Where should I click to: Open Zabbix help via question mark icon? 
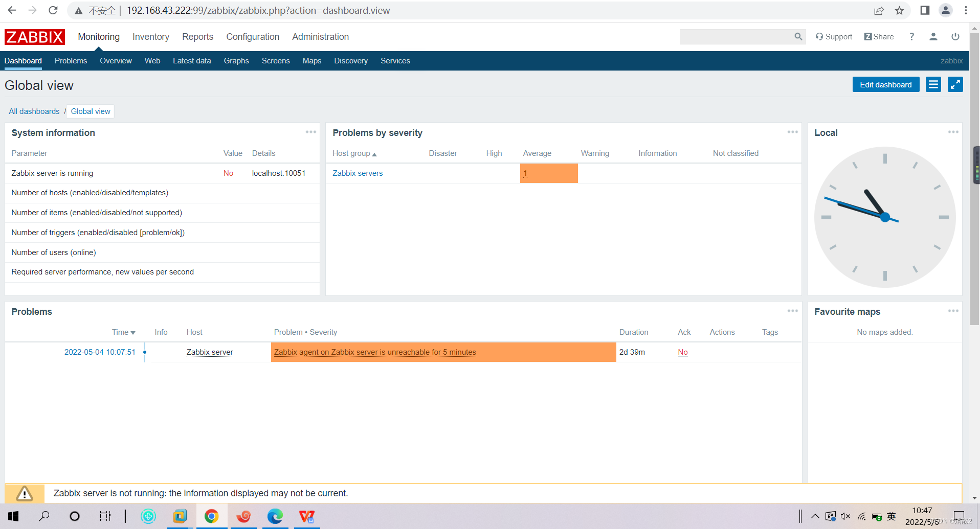click(911, 36)
